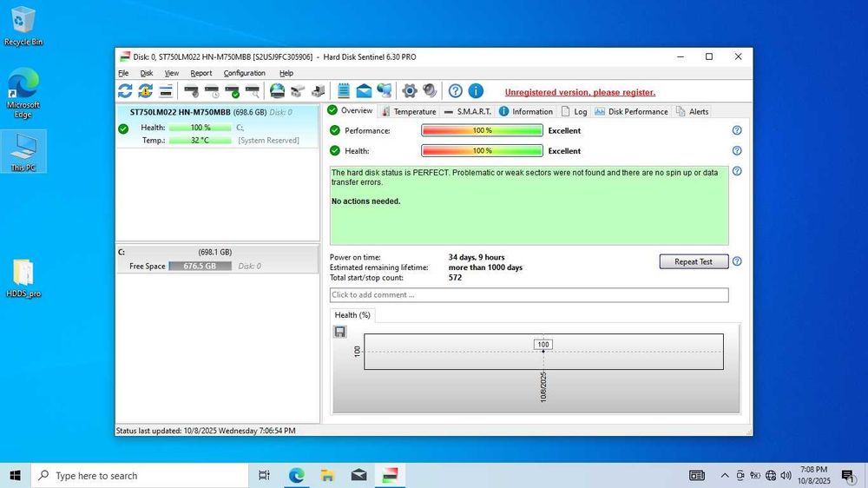Click the help icon beside the Performance bar
This screenshot has height=488, width=868.
point(737,130)
